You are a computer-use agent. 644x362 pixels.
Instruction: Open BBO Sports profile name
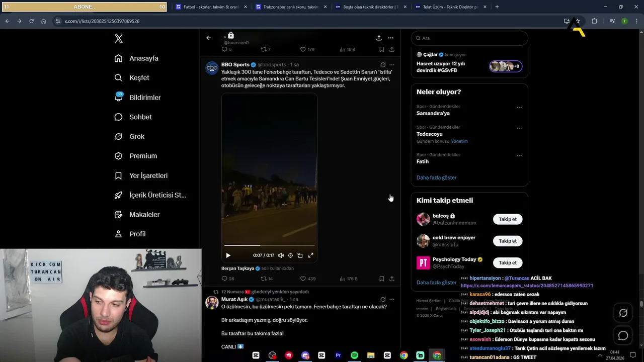235,65
